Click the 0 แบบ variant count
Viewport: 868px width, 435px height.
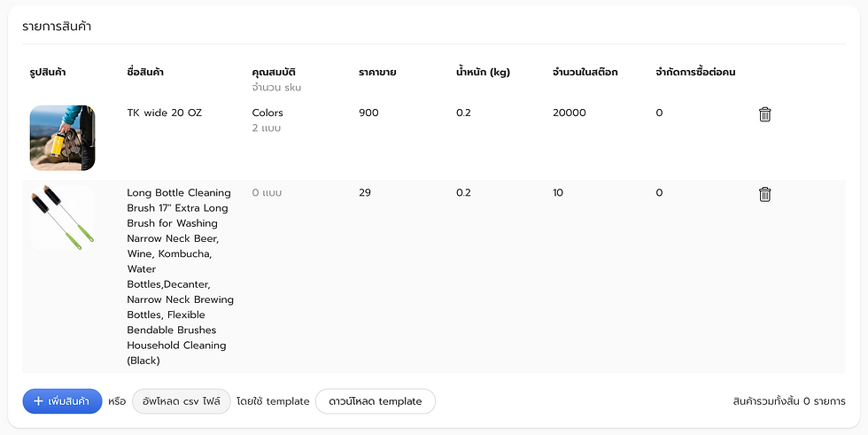pyautogui.click(x=267, y=192)
